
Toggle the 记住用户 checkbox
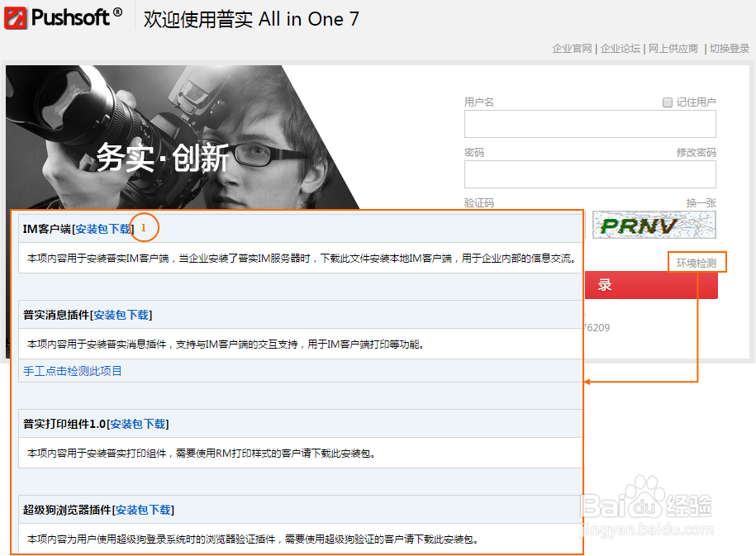pos(668,102)
